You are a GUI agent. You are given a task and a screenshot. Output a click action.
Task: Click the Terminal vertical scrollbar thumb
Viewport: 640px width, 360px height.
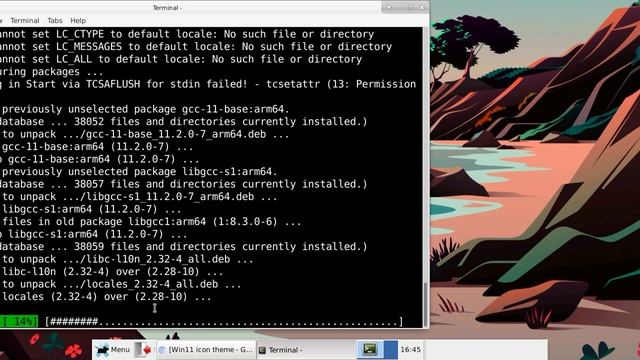coord(425,304)
